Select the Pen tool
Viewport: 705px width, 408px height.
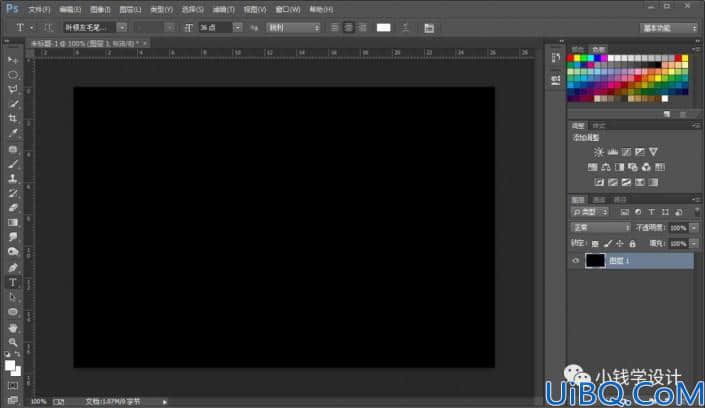point(13,268)
